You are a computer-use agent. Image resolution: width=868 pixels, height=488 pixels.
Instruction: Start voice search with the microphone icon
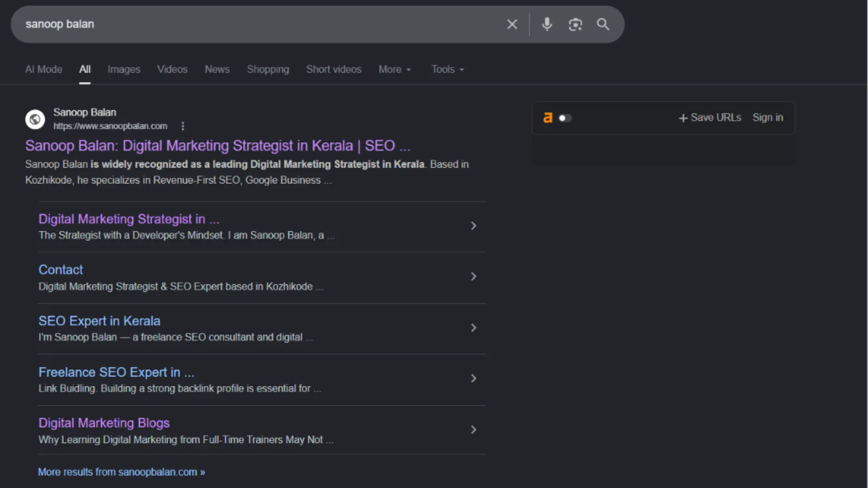pos(547,24)
